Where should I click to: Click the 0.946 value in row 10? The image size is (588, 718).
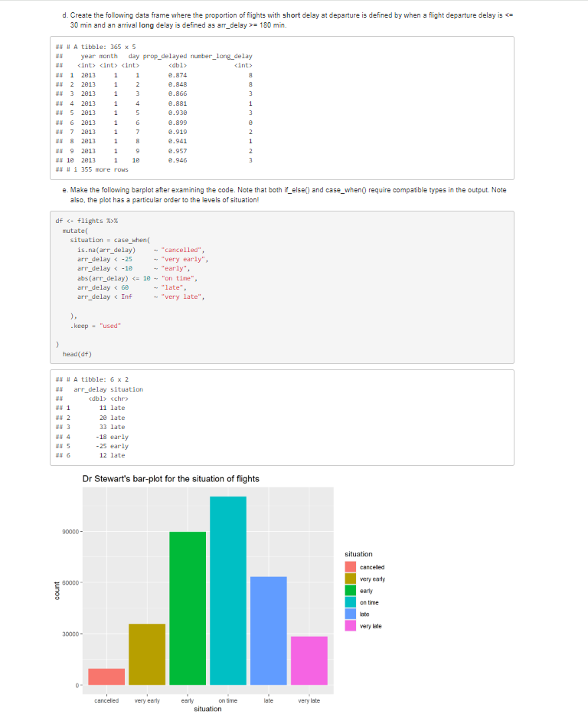point(178,160)
